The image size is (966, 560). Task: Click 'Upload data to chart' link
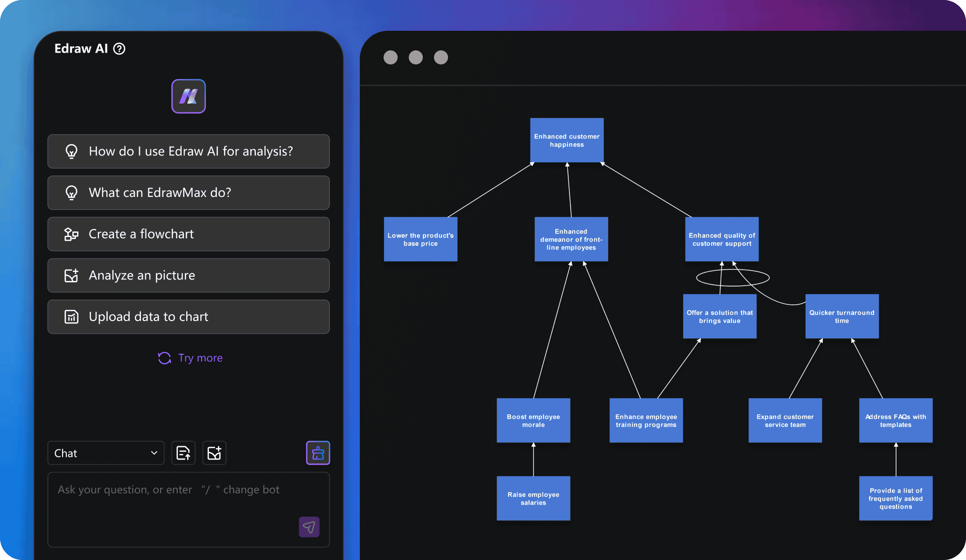(x=189, y=317)
